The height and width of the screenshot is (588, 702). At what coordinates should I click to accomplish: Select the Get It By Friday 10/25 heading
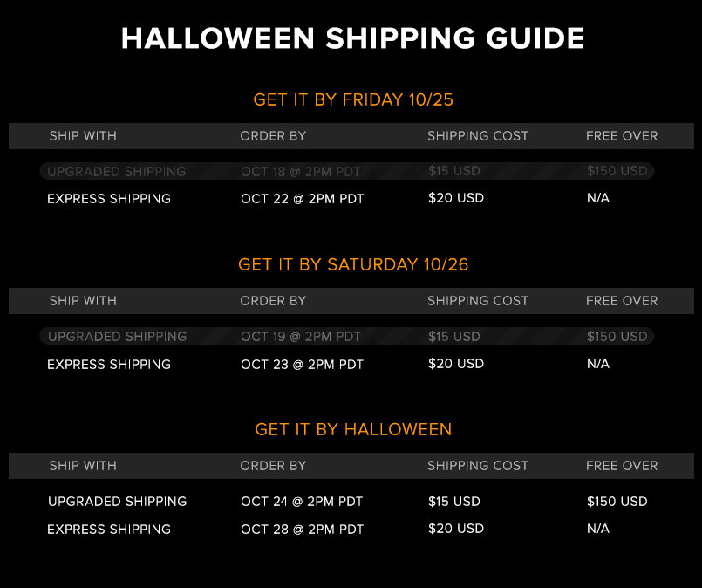coord(353,99)
